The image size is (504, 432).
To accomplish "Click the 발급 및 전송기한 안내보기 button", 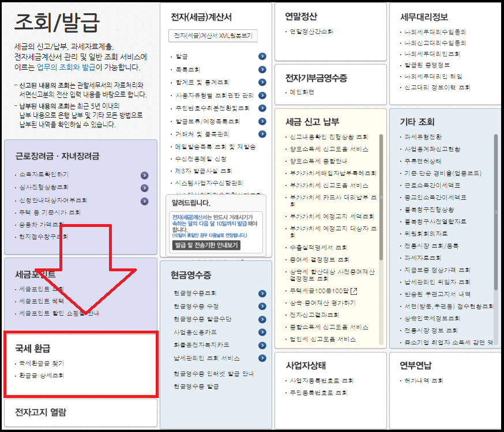I will tap(206, 245).
